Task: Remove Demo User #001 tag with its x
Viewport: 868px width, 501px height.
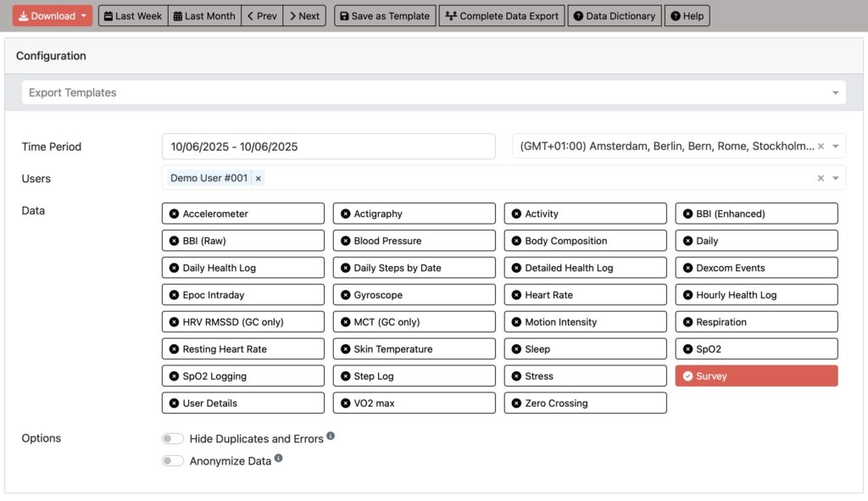Action: 259,178
